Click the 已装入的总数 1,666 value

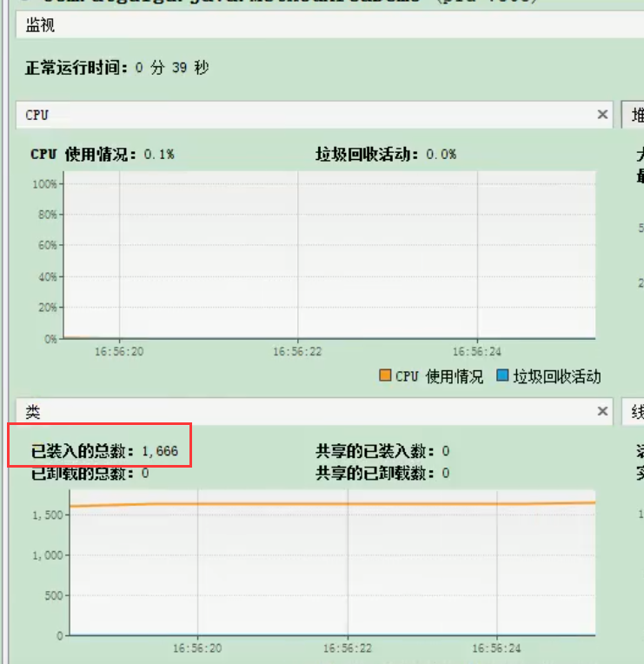click(x=160, y=451)
